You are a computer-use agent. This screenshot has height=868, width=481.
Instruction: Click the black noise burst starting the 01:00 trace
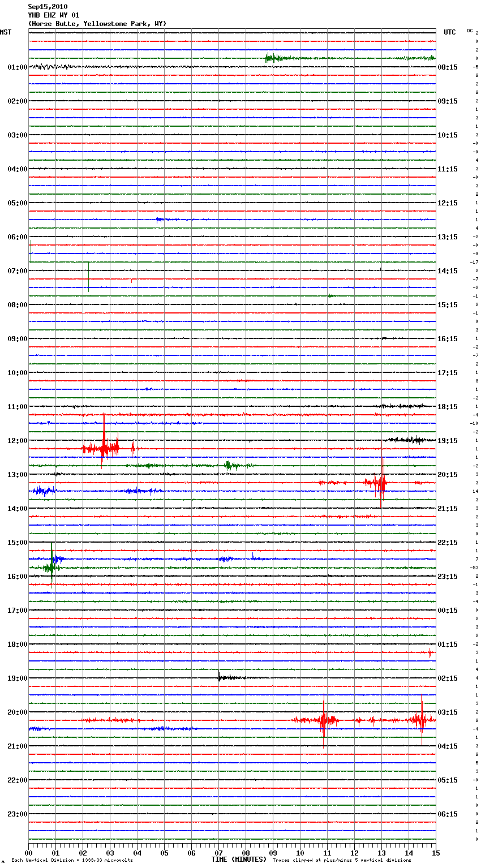click(x=52, y=67)
